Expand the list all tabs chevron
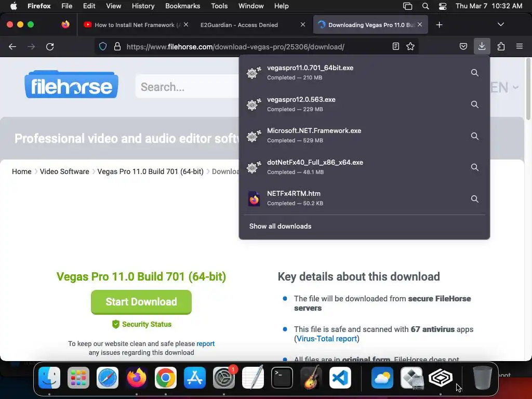Screen dimensions: 532x399 pos(500,24)
